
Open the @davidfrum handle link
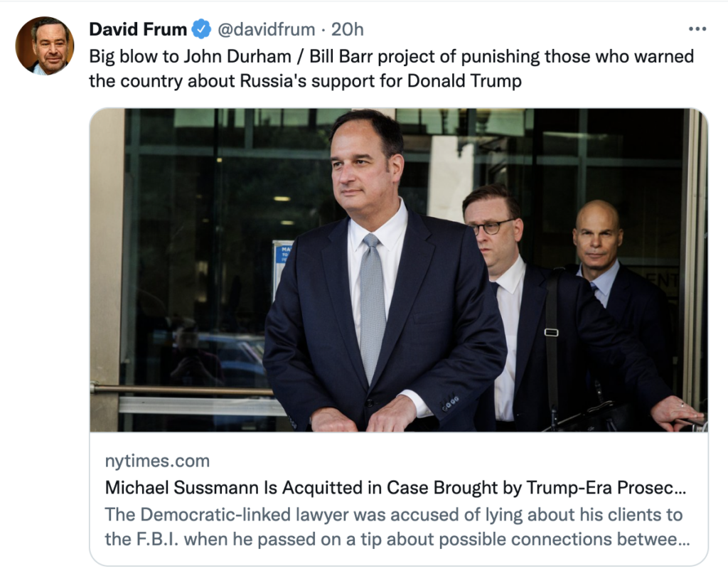[265, 29]
